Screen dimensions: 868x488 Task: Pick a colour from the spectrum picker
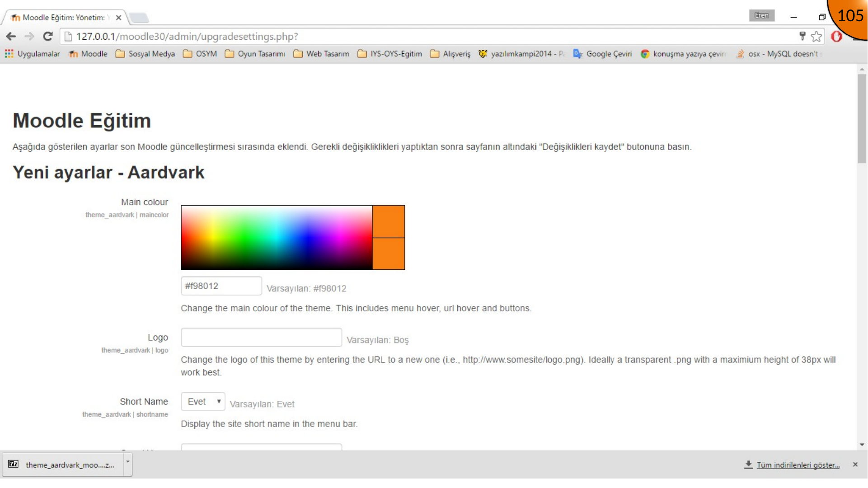click(277, 238)
